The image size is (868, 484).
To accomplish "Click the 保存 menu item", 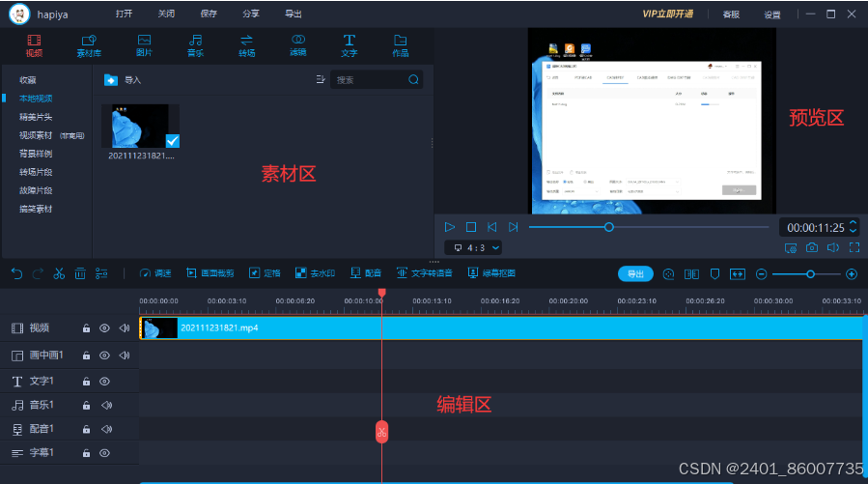I will coord(209,14).
